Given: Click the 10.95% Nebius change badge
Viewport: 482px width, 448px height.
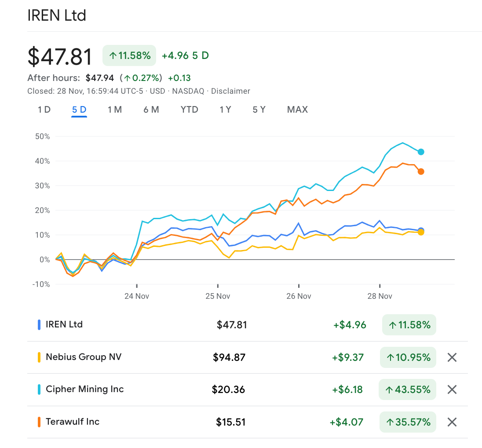Looking at the screenshot, I should coord(408,357).
